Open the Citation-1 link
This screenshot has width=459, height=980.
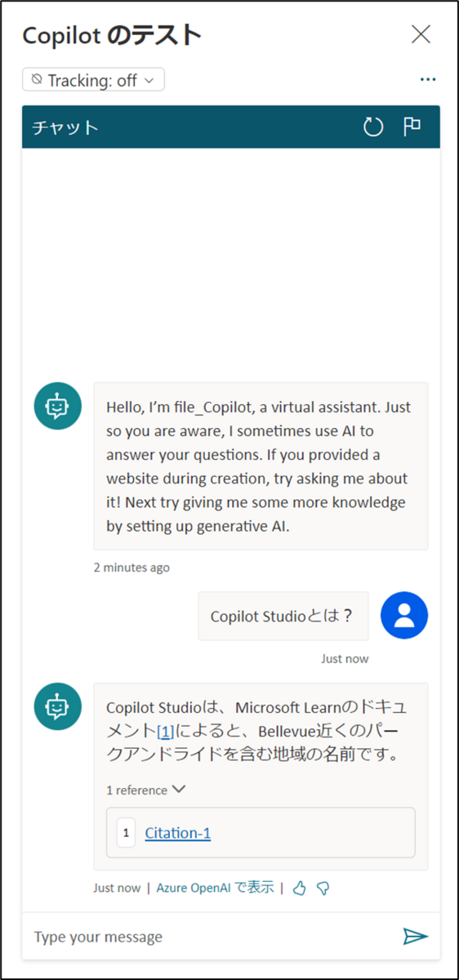[x=178, y=833]
